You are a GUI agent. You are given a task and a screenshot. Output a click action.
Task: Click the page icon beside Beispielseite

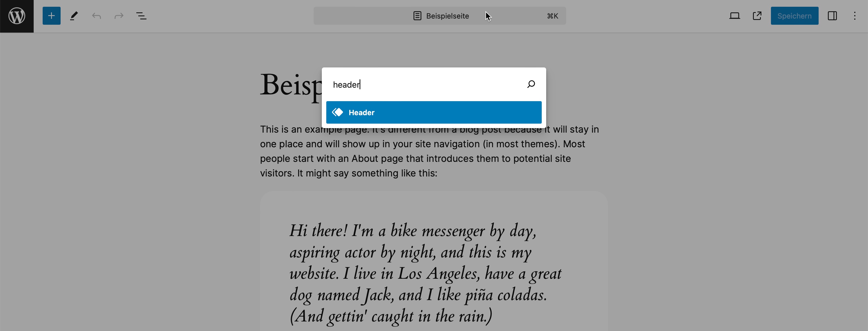pos(417,16)
